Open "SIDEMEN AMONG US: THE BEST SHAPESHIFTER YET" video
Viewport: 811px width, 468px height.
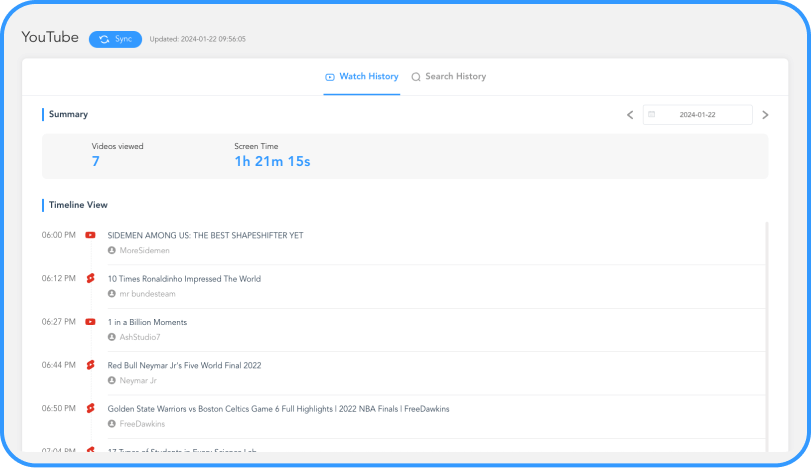[205, 235]
